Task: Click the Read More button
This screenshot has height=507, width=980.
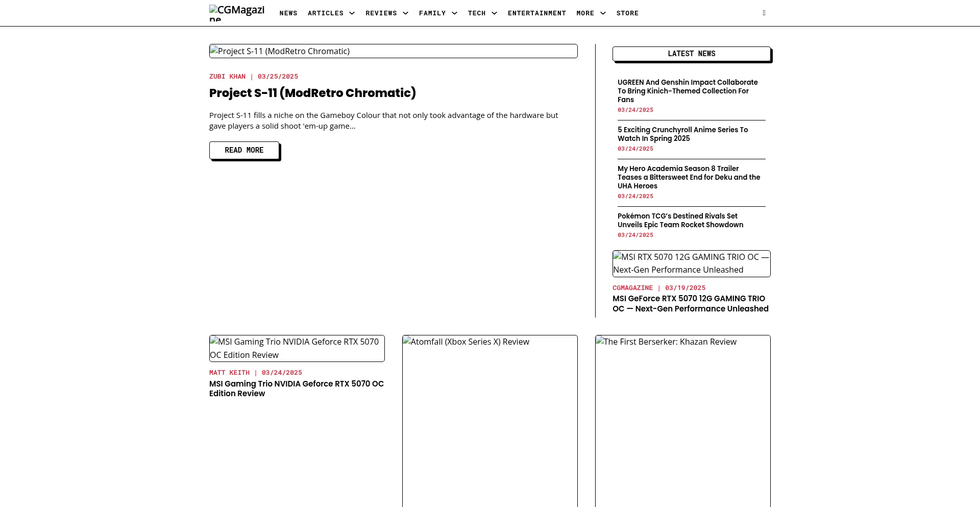Action: [244, 150]
